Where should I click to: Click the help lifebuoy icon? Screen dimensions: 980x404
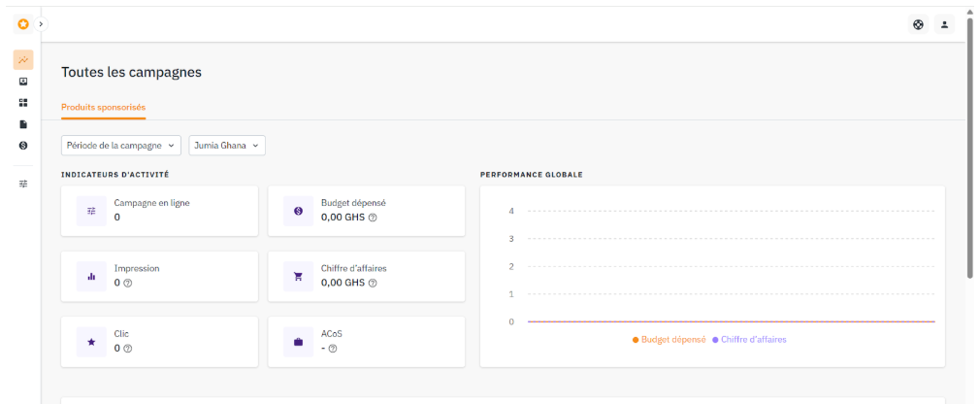[x=918, y=25]
